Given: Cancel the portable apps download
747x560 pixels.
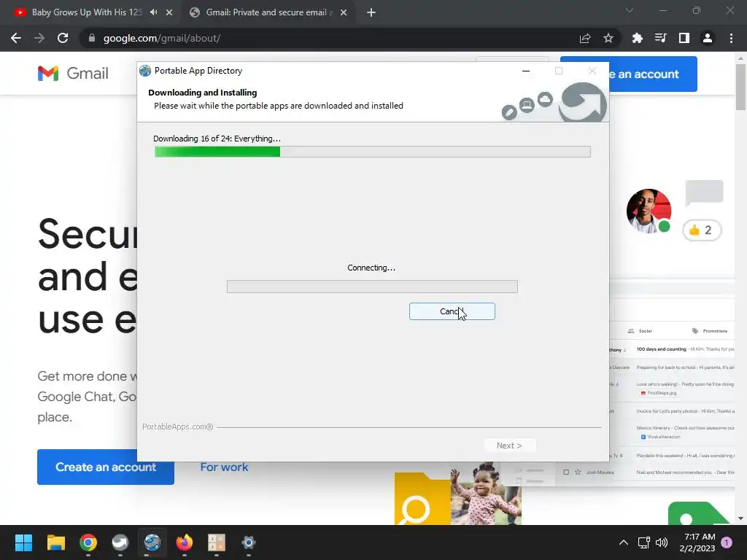Looking at the screenshot, I should pyautogui.click(x=452, y=311).
